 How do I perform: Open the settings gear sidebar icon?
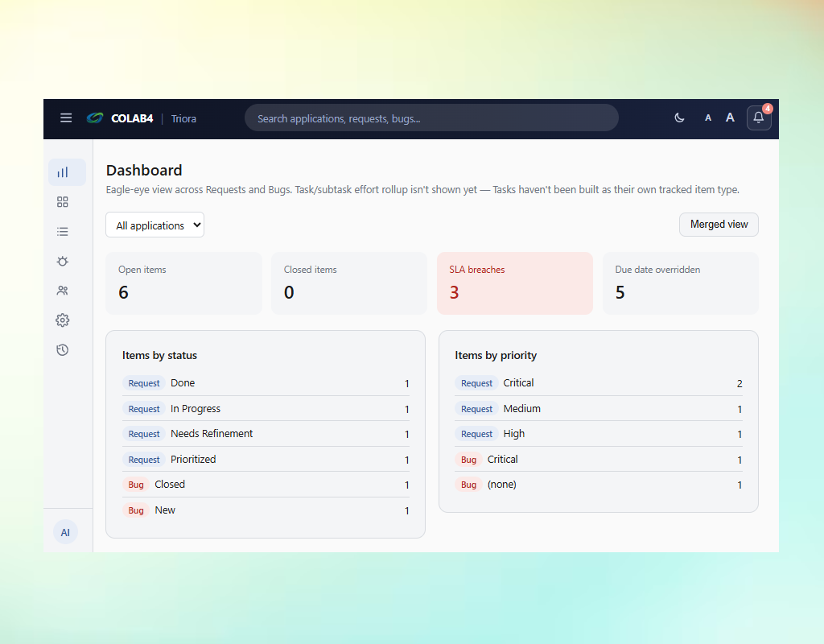63,320
